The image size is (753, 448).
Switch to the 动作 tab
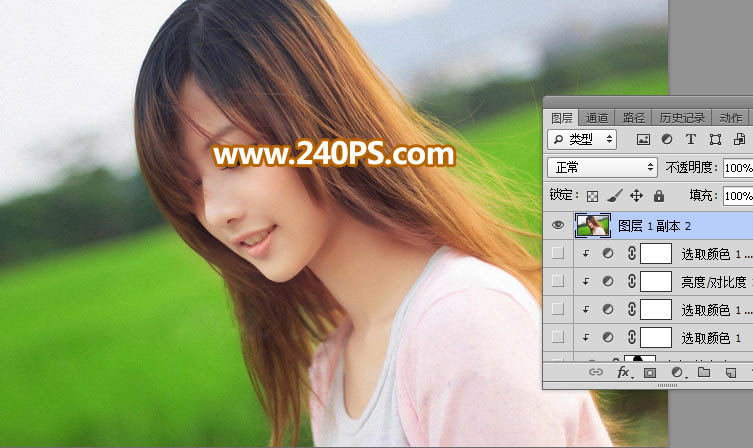[731, 118]
